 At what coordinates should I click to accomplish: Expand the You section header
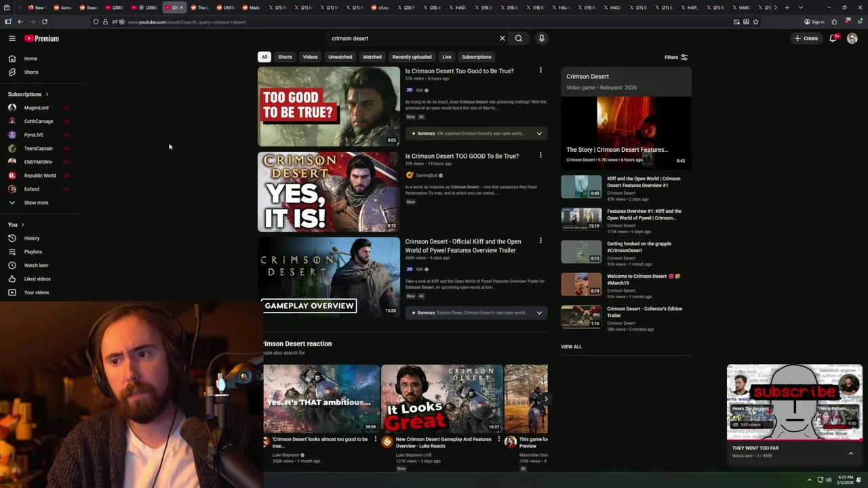[x=16, y=225]
